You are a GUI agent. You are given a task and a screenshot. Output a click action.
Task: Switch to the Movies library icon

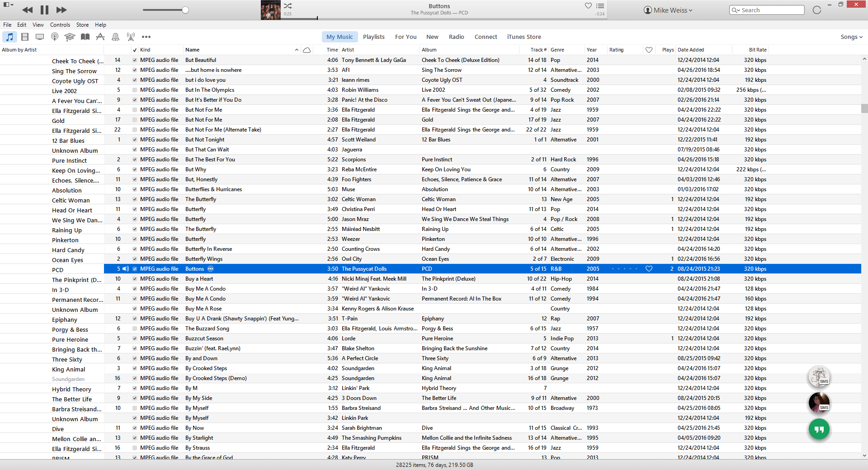[x=25, y=37]
